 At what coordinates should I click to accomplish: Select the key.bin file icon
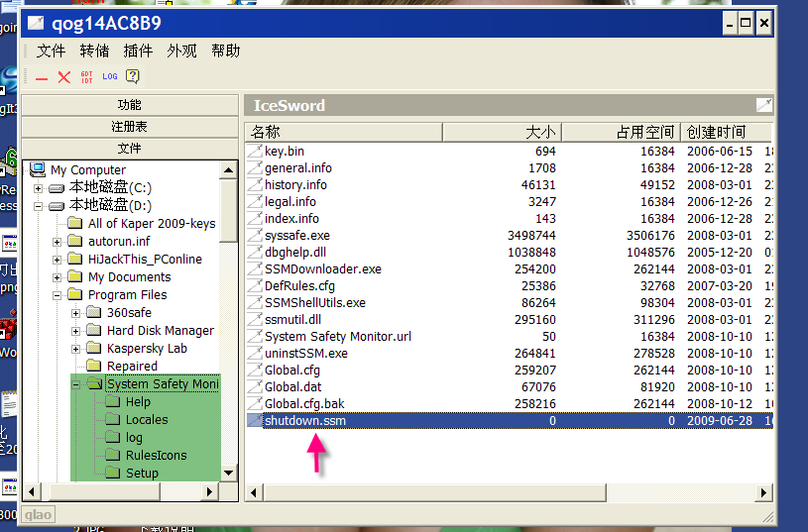pyautogui.click(x=255, y=151)
